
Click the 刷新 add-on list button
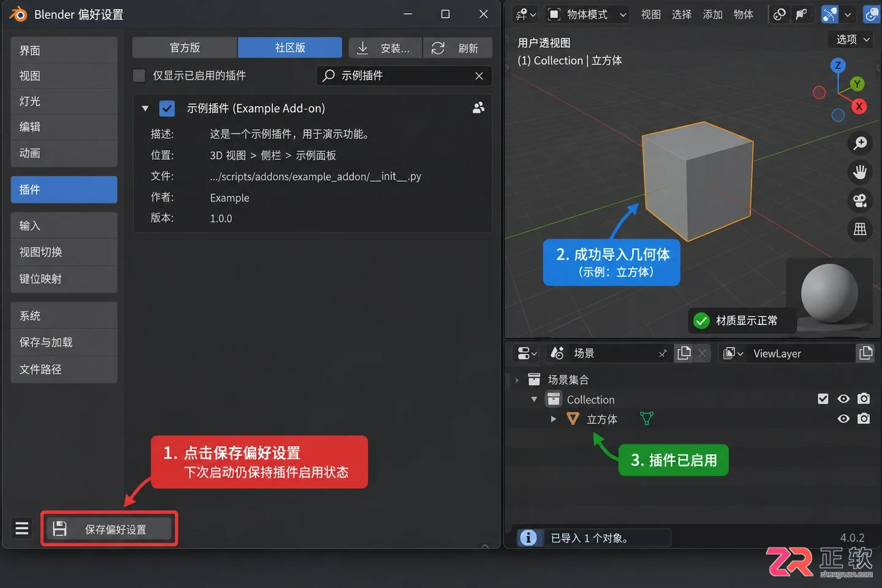[458, 48]
